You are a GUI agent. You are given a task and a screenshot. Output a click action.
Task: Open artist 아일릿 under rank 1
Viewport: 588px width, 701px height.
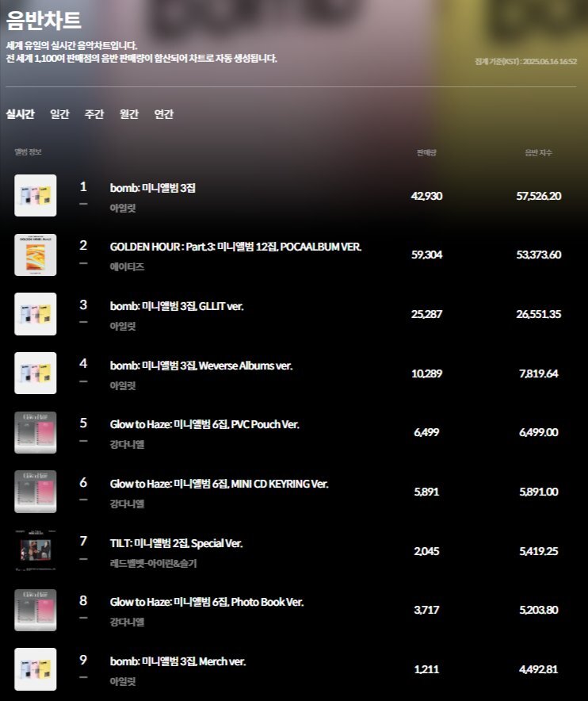[x=123, y=208]
